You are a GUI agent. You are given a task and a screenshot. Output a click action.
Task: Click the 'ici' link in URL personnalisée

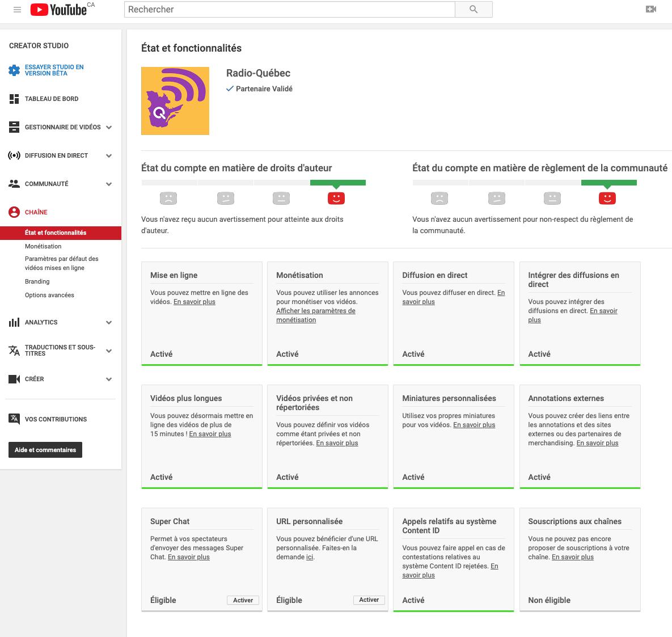coord(310,557)
